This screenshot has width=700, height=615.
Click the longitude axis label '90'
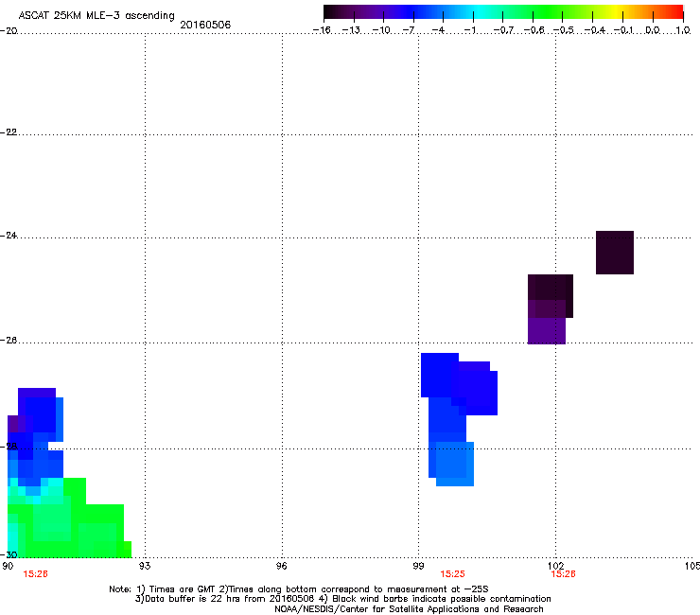(x=8, y=566)
